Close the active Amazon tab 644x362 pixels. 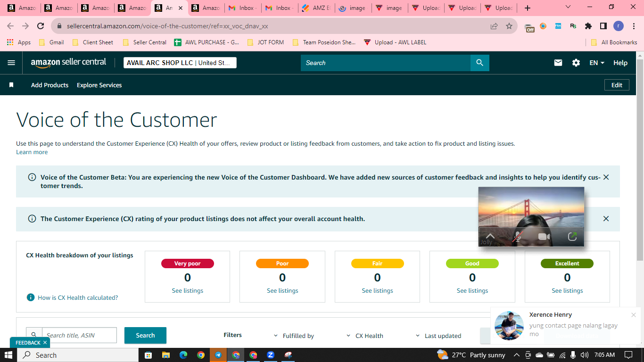pyautogui.click(x=181, y=8)
